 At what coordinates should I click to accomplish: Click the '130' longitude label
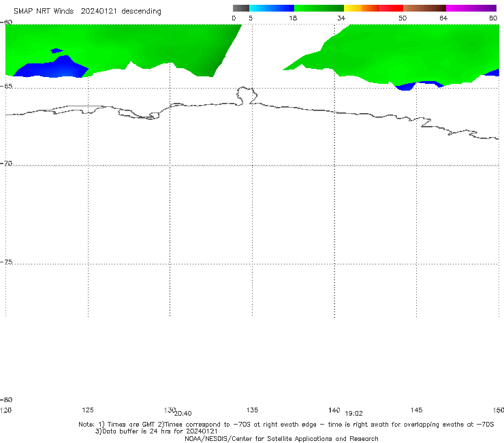170,410
